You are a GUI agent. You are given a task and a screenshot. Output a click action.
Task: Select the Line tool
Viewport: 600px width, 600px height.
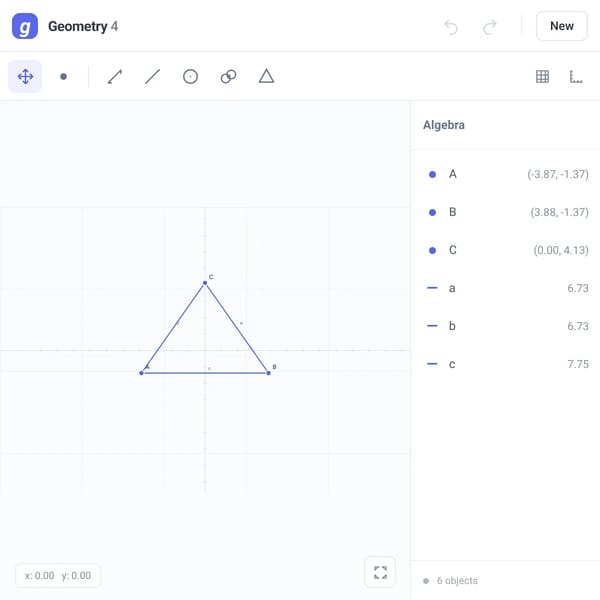coord(152,77)
